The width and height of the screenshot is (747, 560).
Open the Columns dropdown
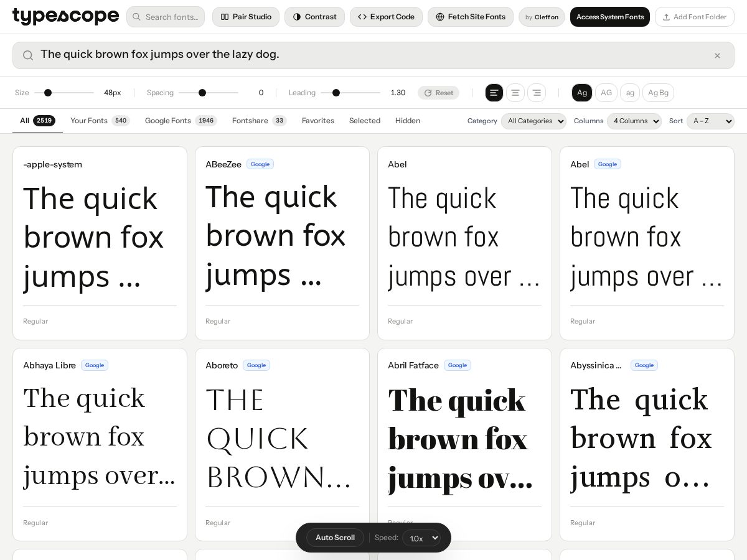click(634, 121)
